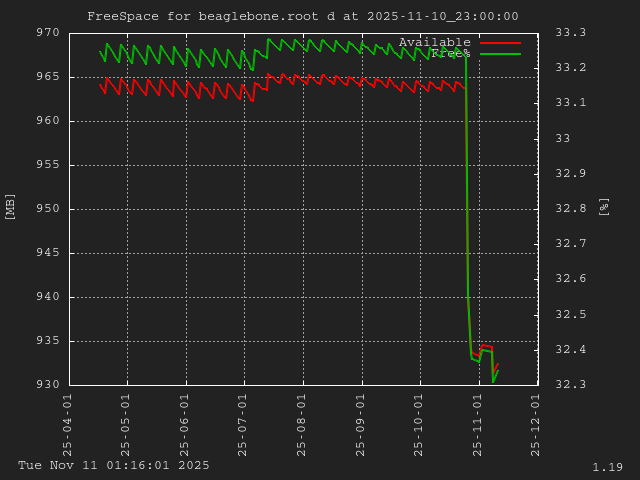Select the 25-07-01 date on x-axis
The image size is (640, 480).
point(244,424)
